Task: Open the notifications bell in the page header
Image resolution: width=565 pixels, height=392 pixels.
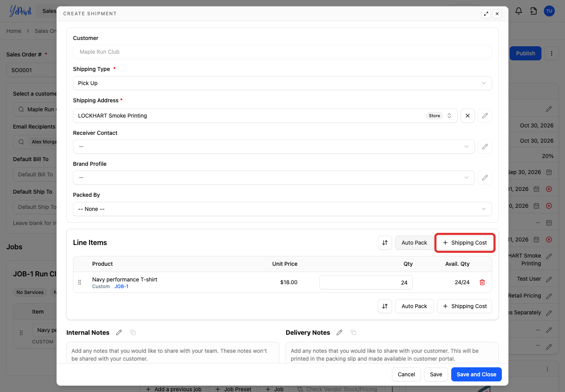Action: [x=519, y=11]
